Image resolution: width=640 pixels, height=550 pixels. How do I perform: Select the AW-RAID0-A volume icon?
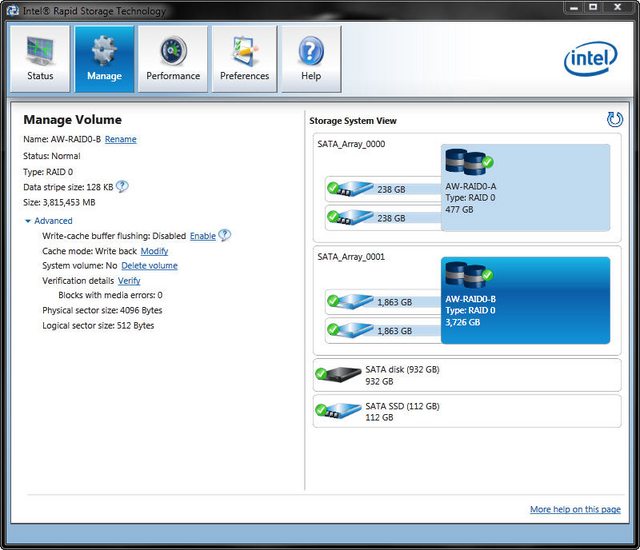(469, 160)
